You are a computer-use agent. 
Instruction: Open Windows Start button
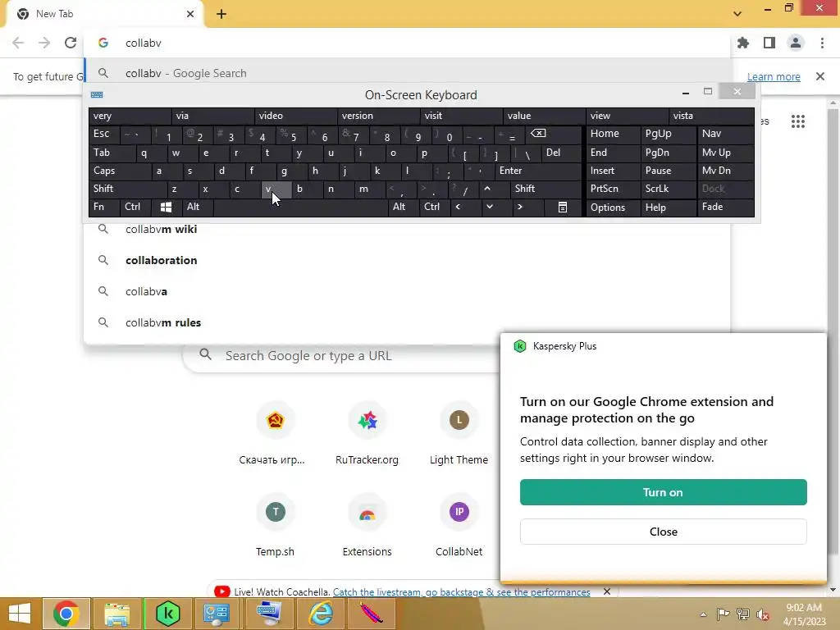(20, 614)
